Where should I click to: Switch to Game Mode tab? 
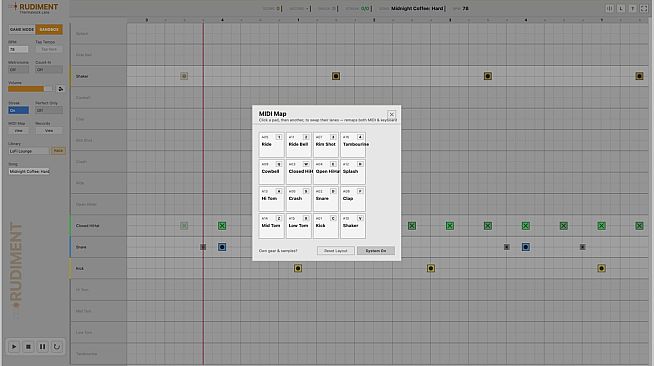point(22,30)
